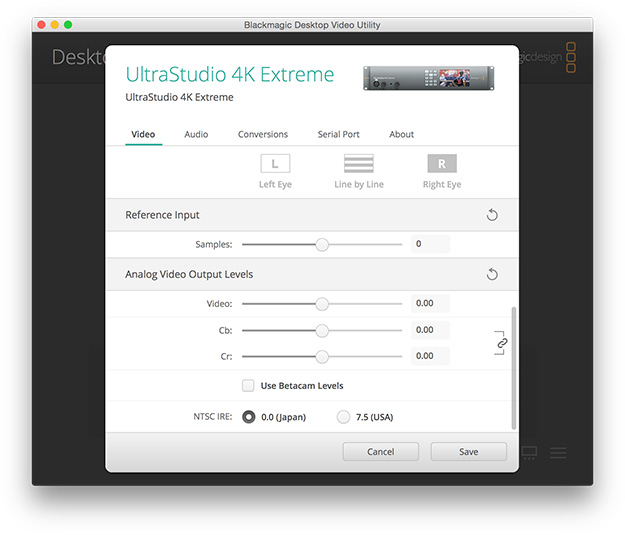The height and width of the screenshot is (535, 625).
Task: Choose 7.5 (USA) NTSC IRE option
Action: 344,417
